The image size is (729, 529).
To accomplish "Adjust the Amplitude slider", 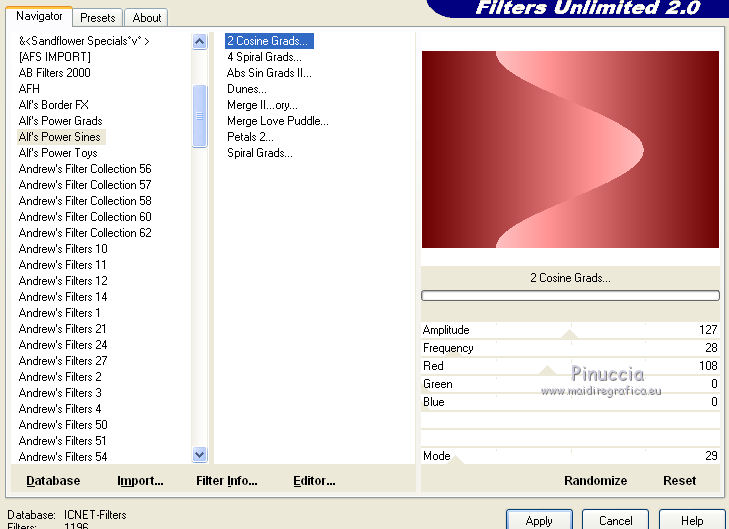I will coord(570,330).
